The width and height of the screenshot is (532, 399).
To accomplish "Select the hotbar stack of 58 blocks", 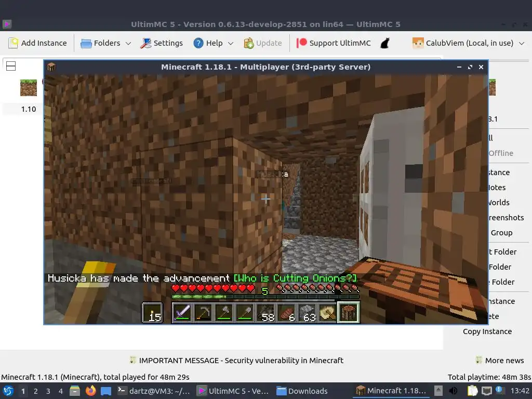I will coord(265,312).
